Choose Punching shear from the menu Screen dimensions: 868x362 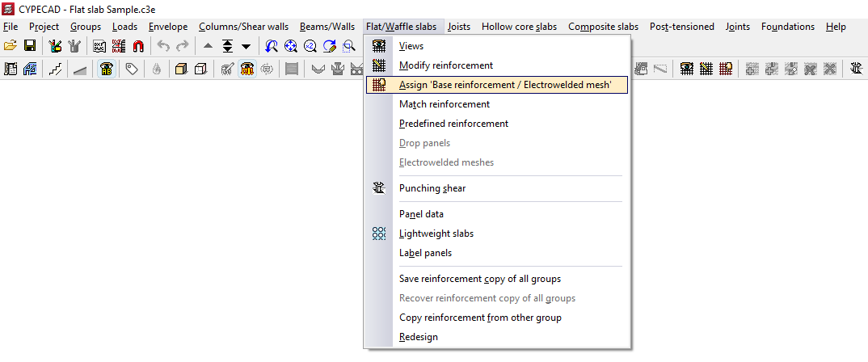tap(432, 188)
